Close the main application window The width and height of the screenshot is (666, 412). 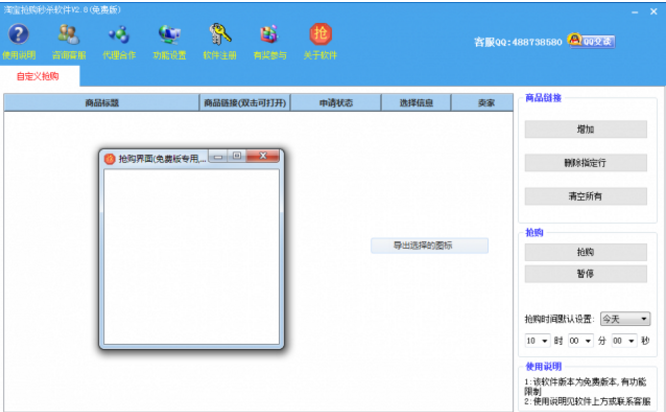[654, 12]
